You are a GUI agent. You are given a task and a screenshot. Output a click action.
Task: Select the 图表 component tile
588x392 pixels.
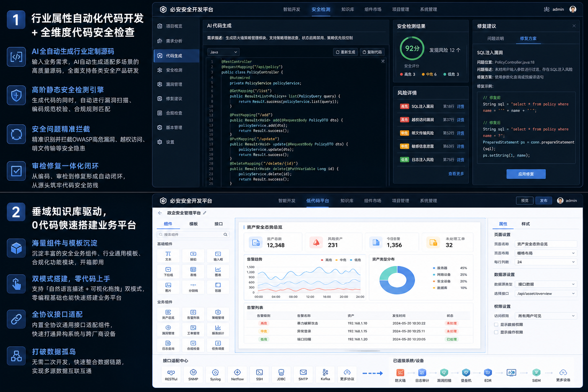click(218, 272)
